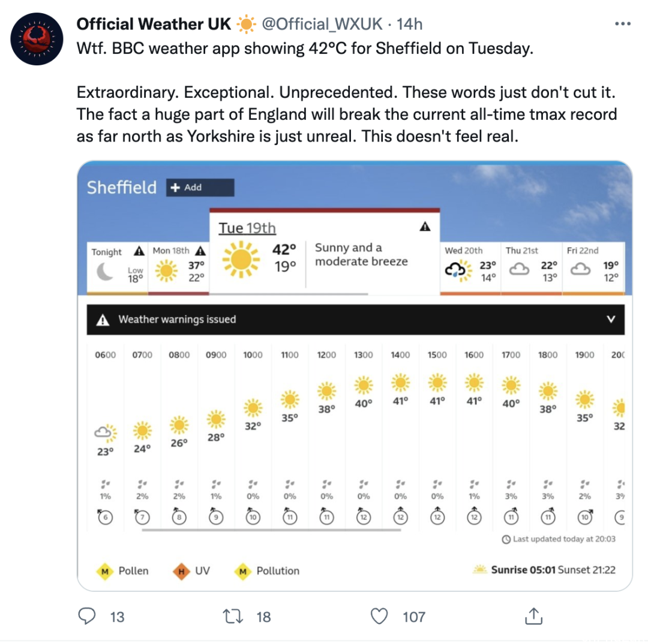This screenshot has width=648, height=644.
Task: Click the Pollen level indicator icon
Action: (105, 571)
